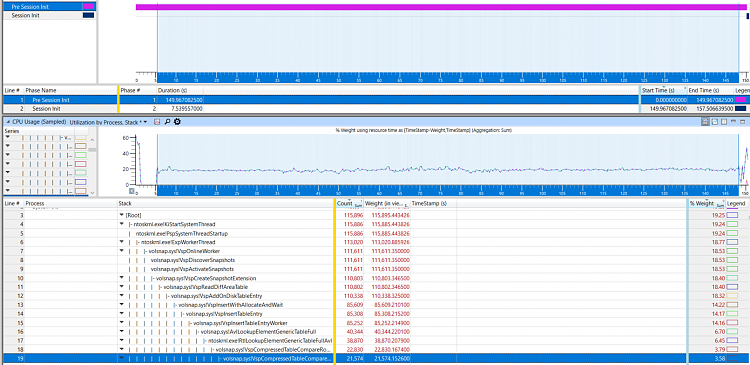Select the display graph and table layout icon

(706, 122)
